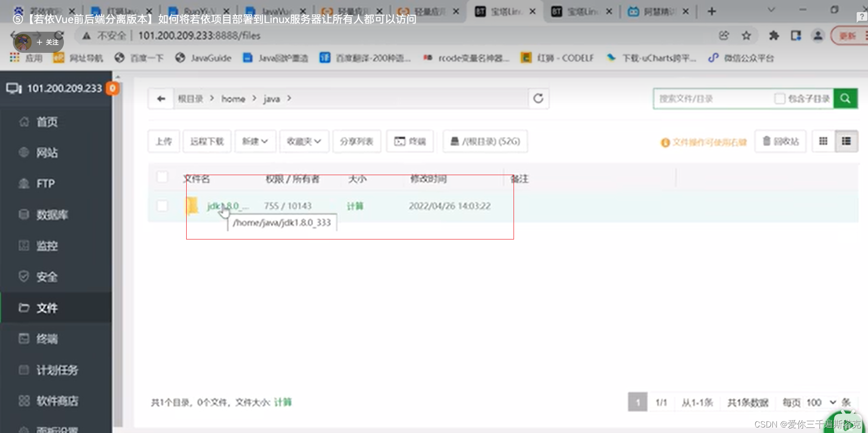Expand the chevron after the java breadcrumb
Image resolution: width=868 pixels, height=433 pixels.
pyautogui.click(x=289, y=98)
